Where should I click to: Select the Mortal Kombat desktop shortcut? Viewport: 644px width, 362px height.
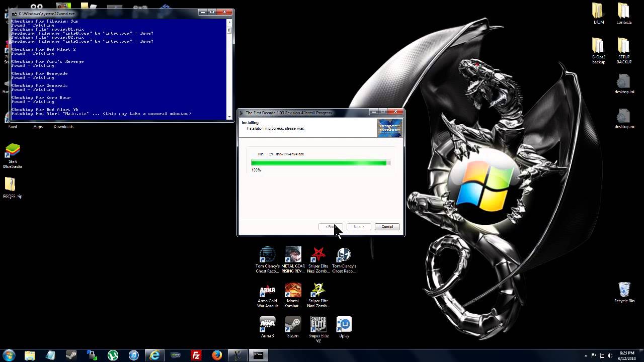click(x=293, y=296)
